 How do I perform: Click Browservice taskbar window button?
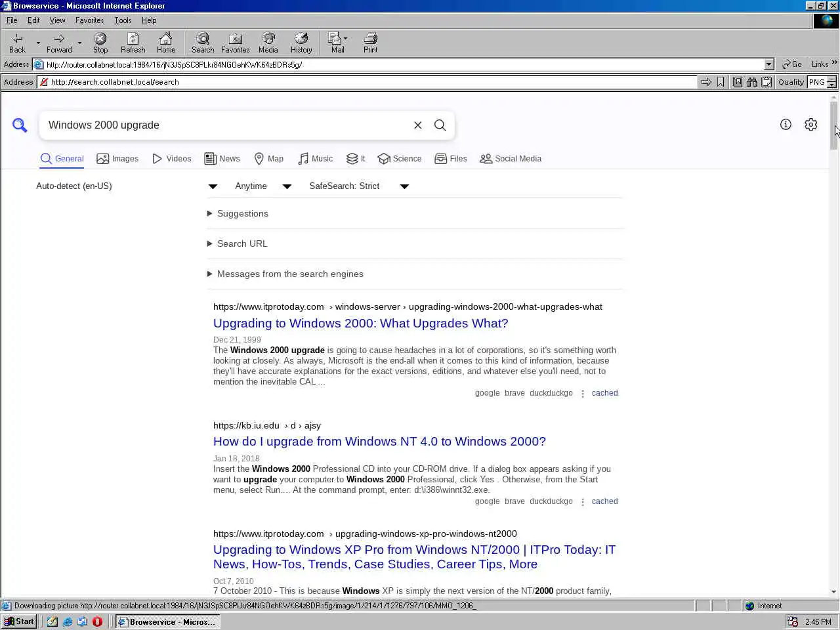167,621
